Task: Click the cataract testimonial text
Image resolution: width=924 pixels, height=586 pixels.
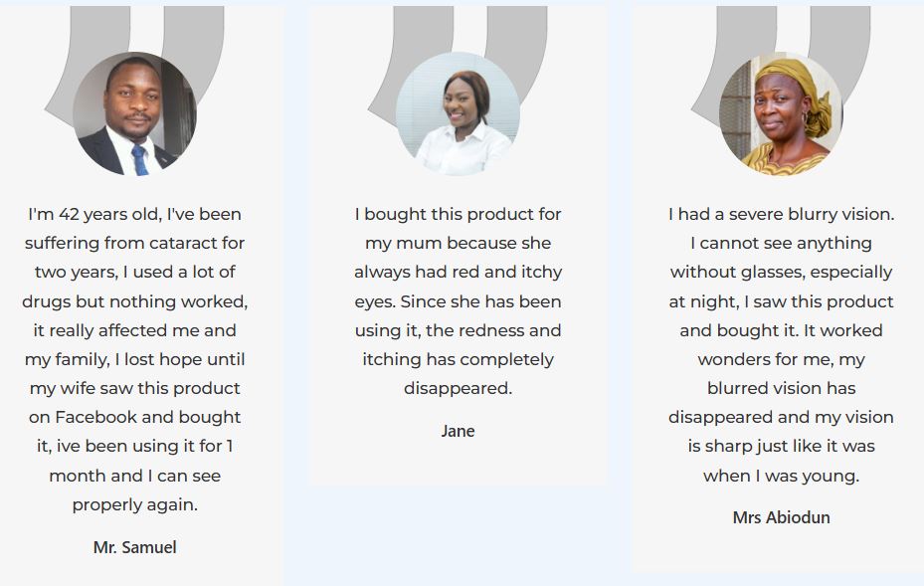Action: coord(134,330)
